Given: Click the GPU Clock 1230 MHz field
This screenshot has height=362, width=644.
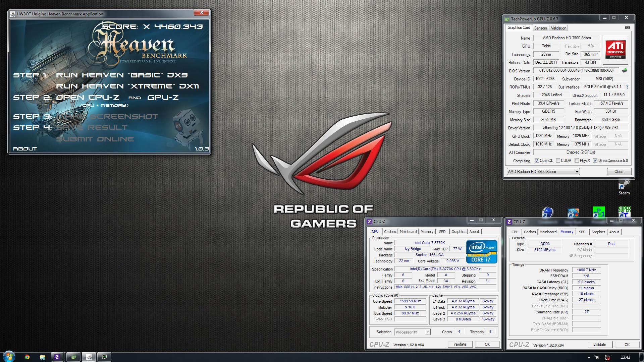Looking at the screenshot, I should pyautogui.click(x=543, y=136).
